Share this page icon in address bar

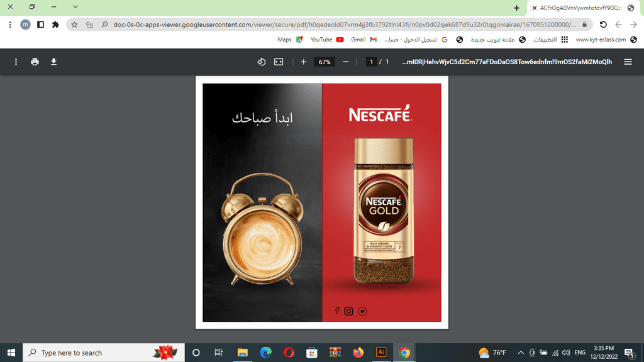click(89, 25)
